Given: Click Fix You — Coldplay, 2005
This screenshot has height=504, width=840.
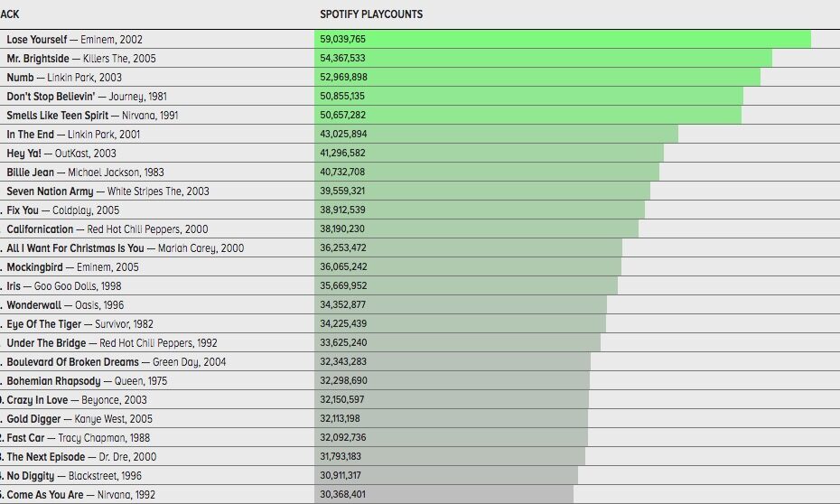Looking at the screenshot, I should [62, 210].
